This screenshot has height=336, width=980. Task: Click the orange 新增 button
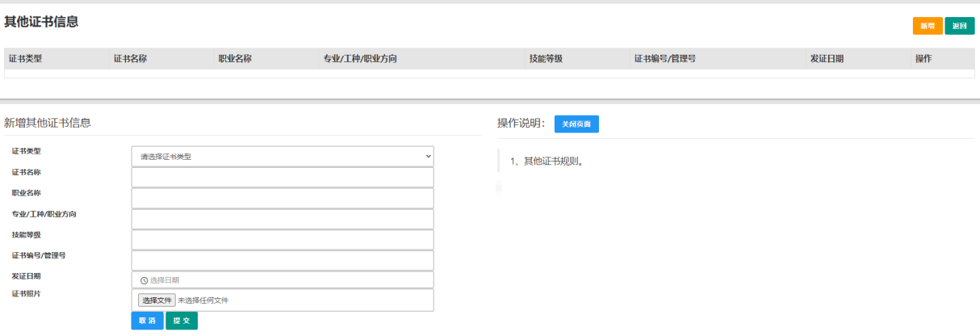pos(927,26)
